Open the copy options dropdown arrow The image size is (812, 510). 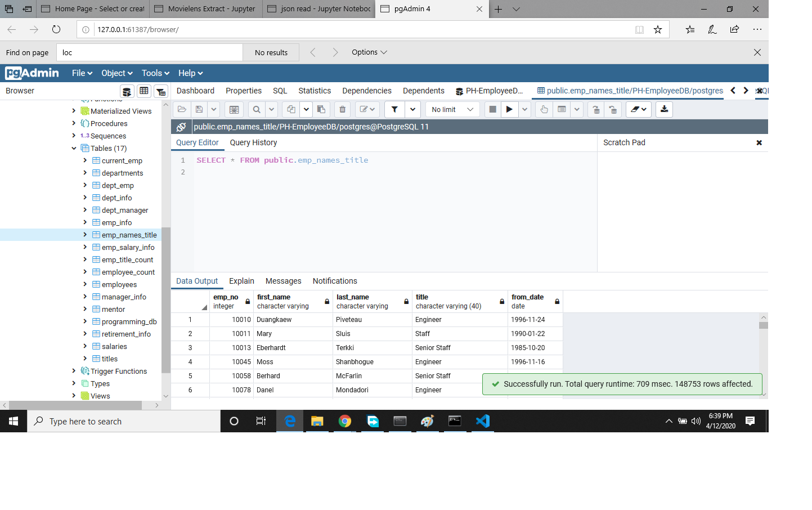[x=306, y=109]
